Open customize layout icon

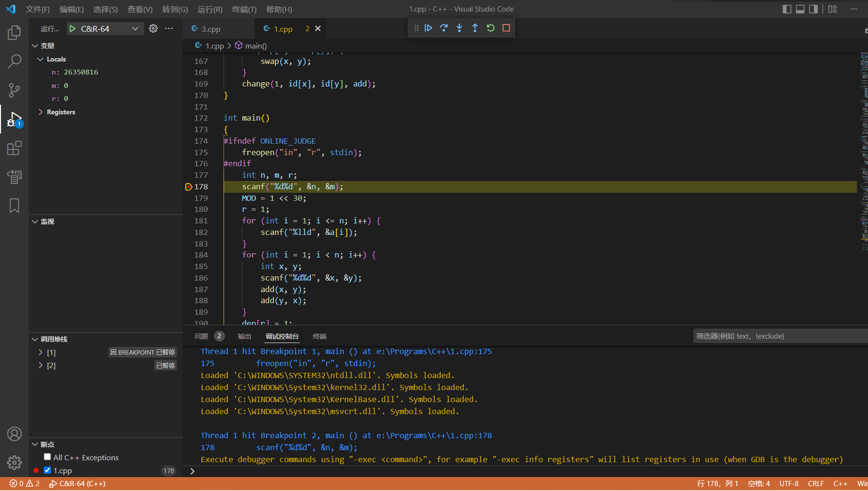[x=832, y=9]
